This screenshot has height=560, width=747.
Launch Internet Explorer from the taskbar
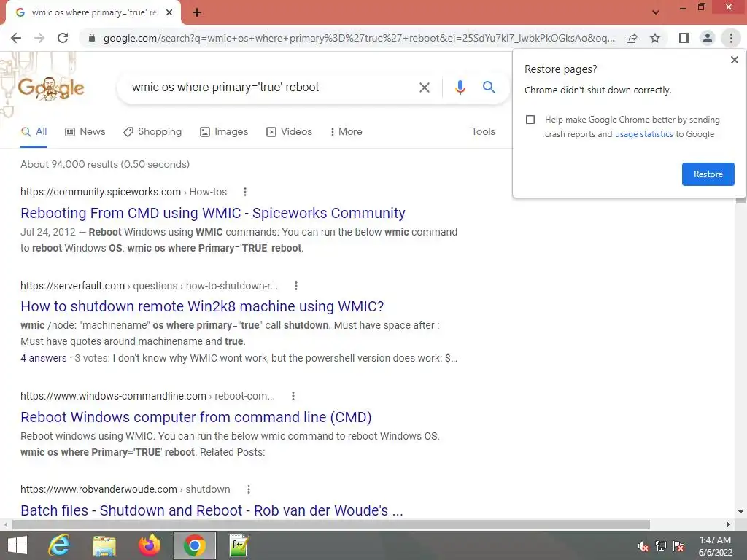[59, 545]
